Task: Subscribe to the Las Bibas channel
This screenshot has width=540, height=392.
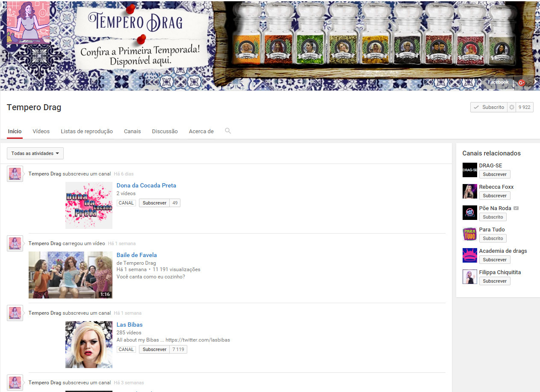Action: [x=154, y=349]
